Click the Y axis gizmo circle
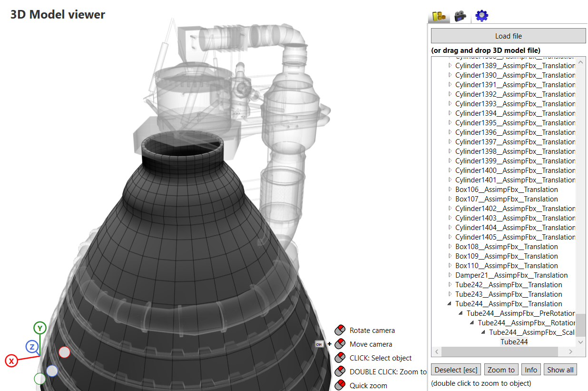The width and height of the screenshot is (588, 391). pyautogui.click(x=40, y=328)
